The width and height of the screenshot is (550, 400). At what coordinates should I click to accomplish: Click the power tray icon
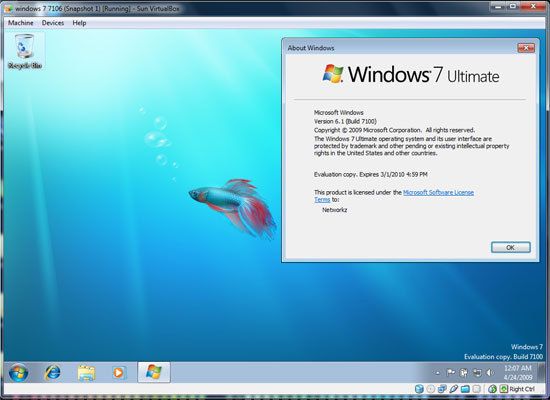pos(463,373)
